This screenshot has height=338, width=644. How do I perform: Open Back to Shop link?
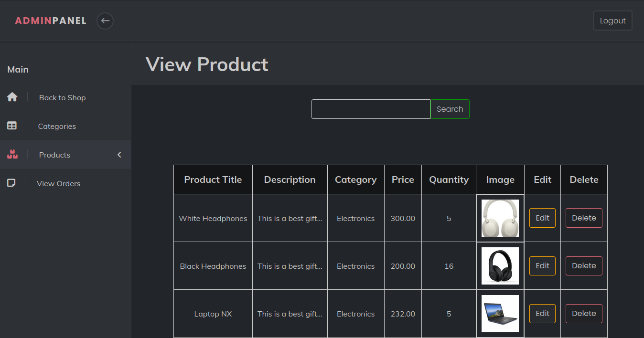click(x=62, y=98)
